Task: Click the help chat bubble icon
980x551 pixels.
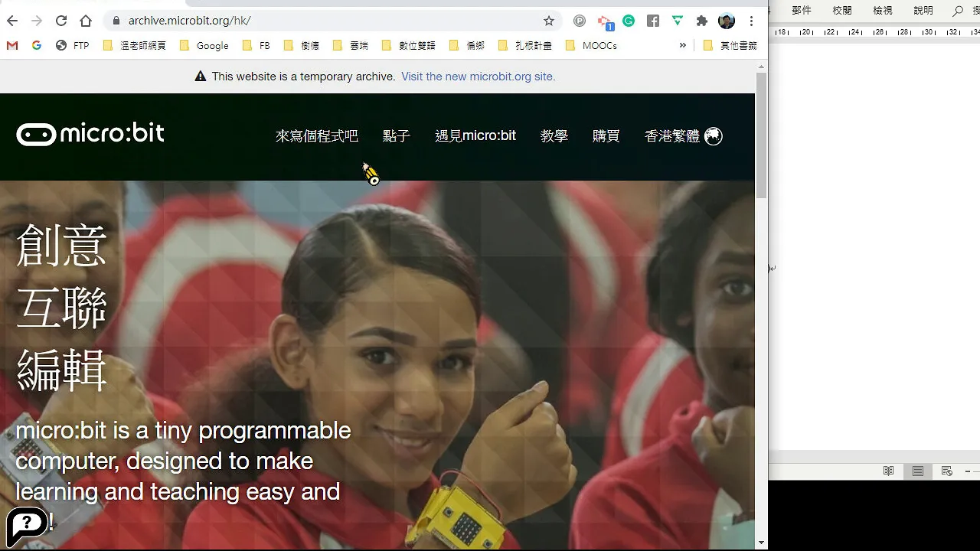Action: tap(28, 526)
